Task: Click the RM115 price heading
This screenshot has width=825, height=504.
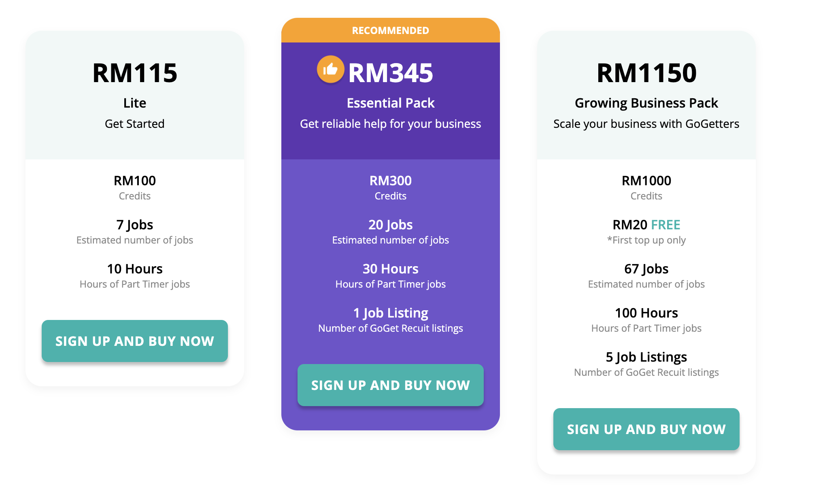Action: 135,73
